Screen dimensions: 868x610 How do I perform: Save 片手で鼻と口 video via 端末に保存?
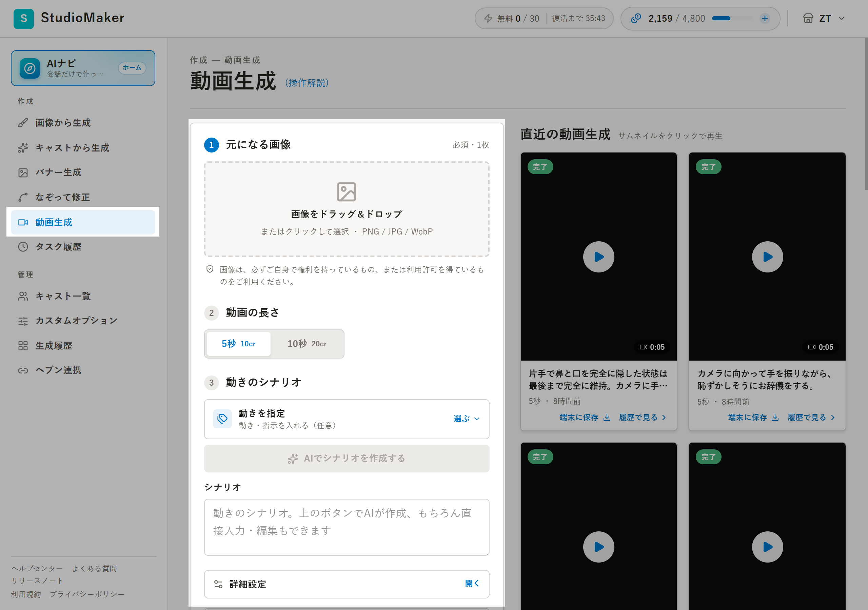tap(585, 418)
